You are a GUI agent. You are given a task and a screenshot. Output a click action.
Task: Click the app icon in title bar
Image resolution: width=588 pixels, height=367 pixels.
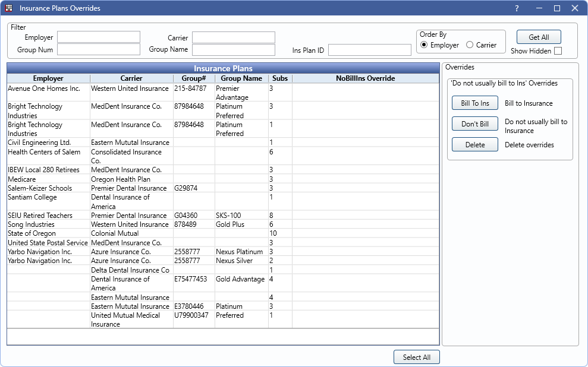[9, 8]
